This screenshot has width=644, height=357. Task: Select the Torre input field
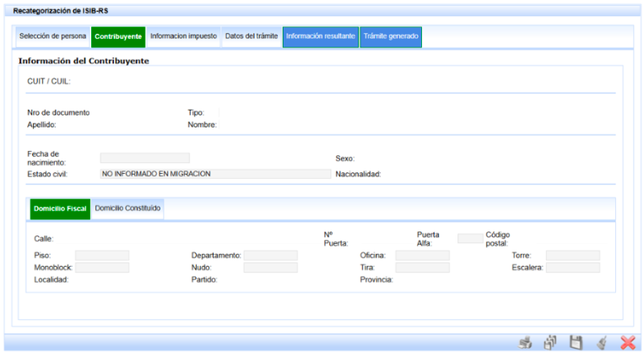(572, 255)
